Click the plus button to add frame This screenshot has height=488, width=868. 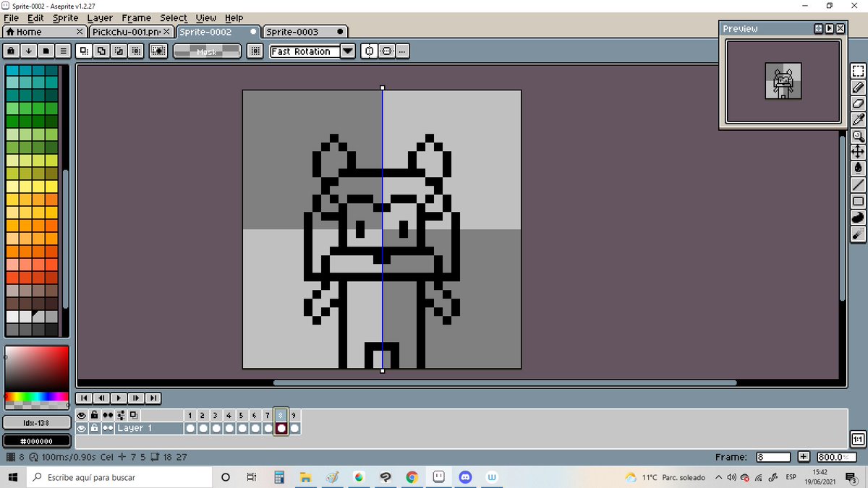coord(804,457)
